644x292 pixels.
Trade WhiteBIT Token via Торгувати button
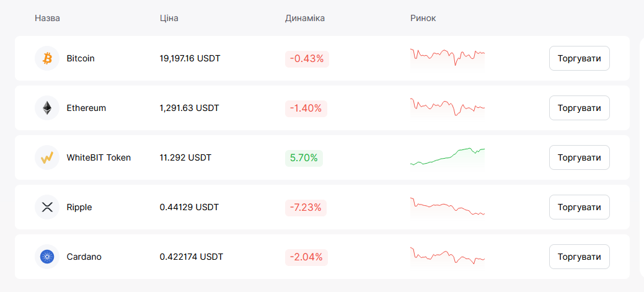579,157
